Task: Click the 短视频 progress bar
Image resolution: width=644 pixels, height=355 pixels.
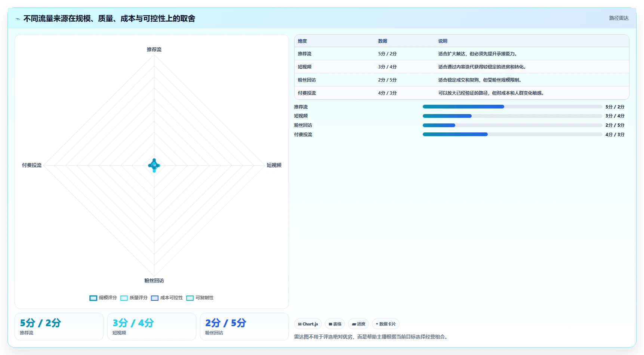Action: (512, 116)
